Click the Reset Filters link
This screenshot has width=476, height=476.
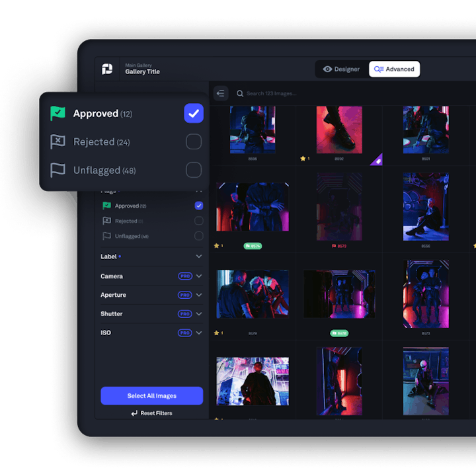pyautogui.click(x=152, y=413)
